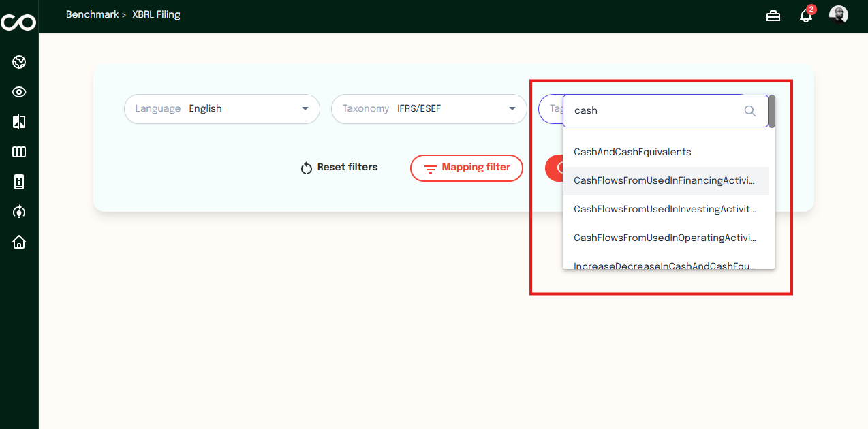Open the globe icon in the sidebar
This screenshot has height=429, width=868.
click(19, 63)
